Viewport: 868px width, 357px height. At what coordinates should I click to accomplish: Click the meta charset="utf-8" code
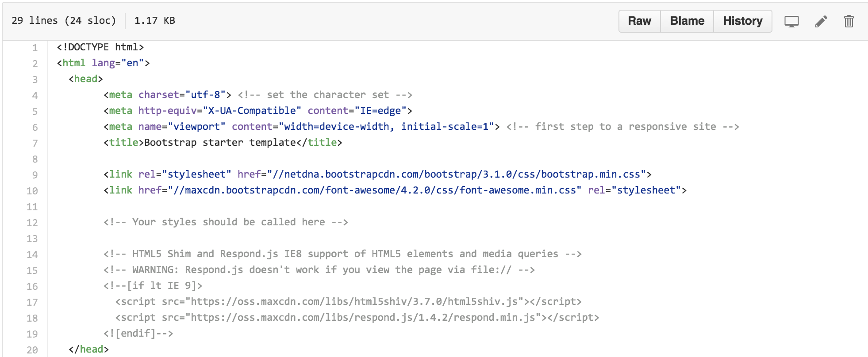167,95
